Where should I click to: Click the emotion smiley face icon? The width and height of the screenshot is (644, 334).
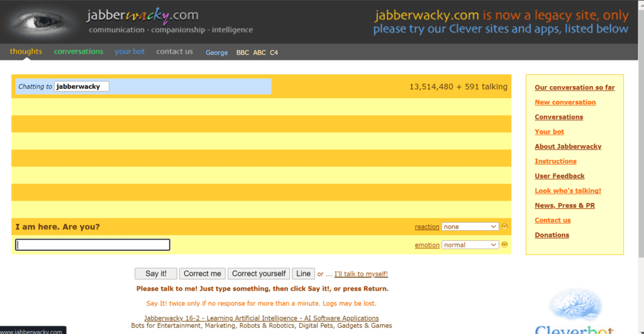504,245
